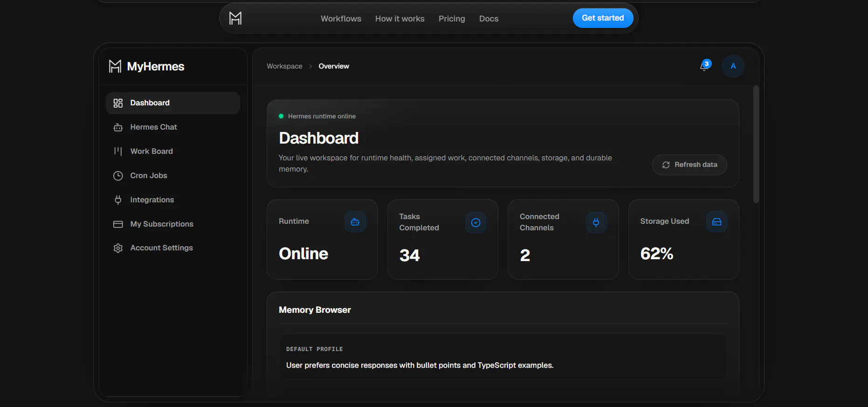Click the Tasks Completed checkmark icon

tap(475, 222)
